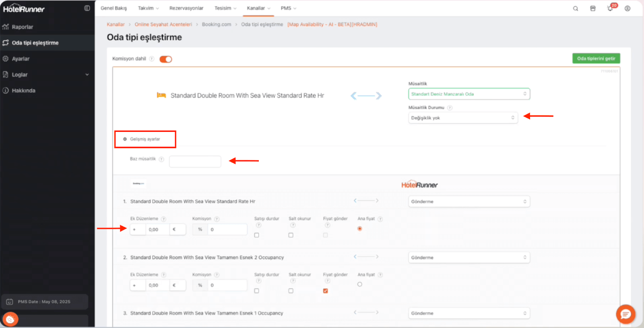Check Satışı durdur for Standard Rate Hr
The image size is (644, 328).
[256, 235]
